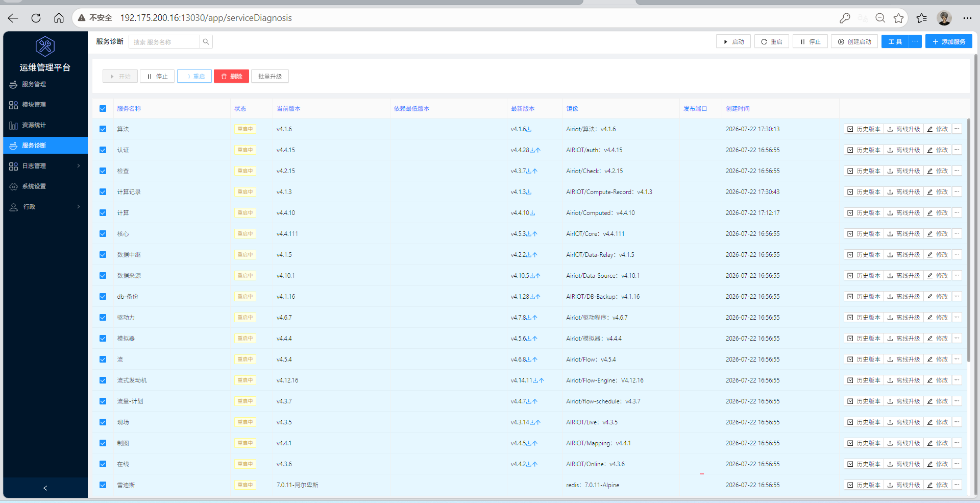Expand the 日志管理 sidebar submenu
This screenshot has height=503, width=980.
point(45,166)
